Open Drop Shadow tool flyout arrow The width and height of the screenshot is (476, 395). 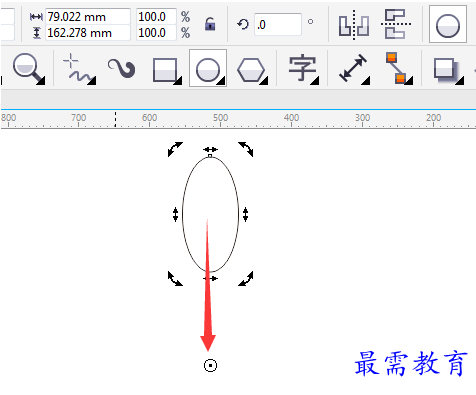pos(460,81)
